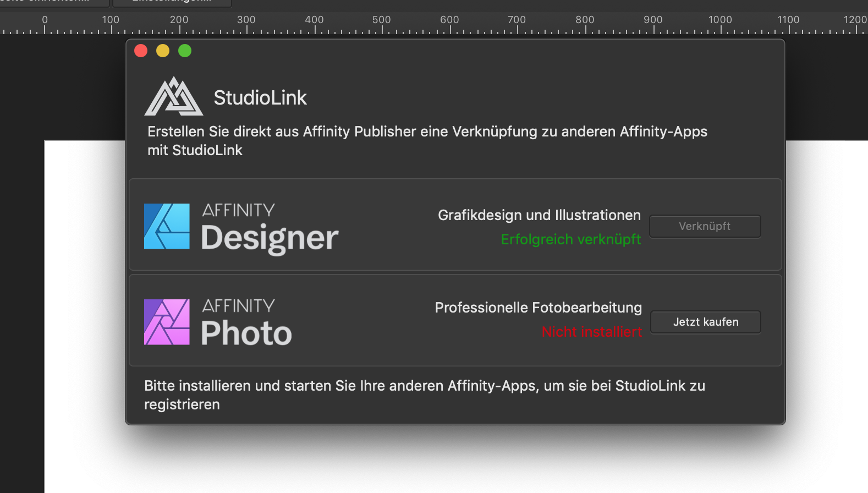Screen dimensions: 868x493
Task: Click 'Grafikdesign und Illustrationen' description
Action: click(x=539, y=215)
